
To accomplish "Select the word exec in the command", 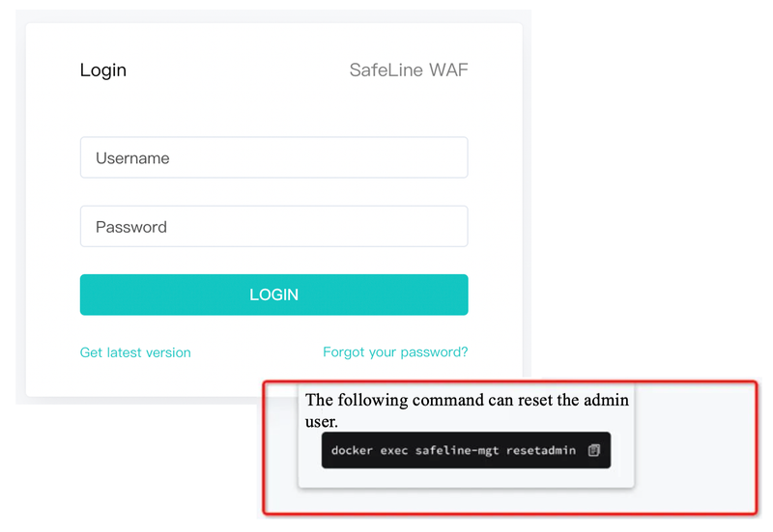I will 394,450.
